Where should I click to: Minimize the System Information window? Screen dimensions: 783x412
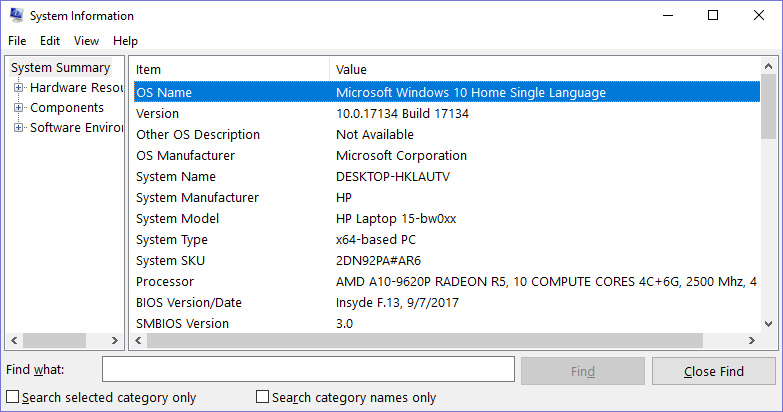click(668, 15)
